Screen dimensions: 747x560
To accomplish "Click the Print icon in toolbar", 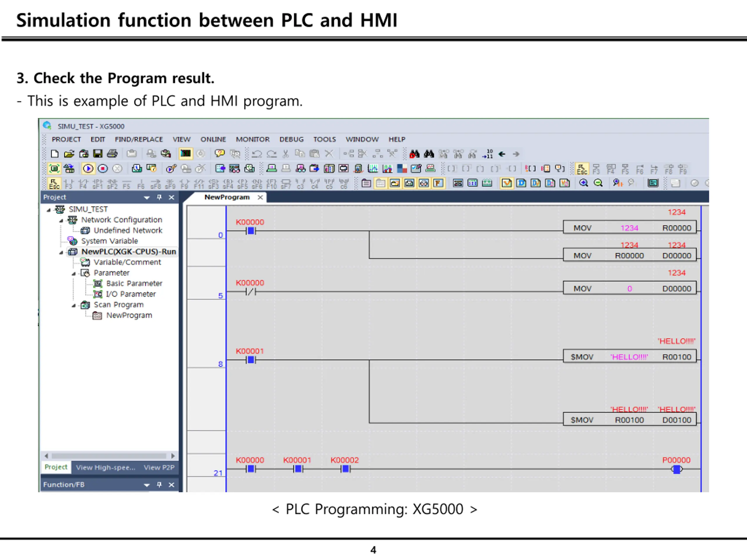I will pos(112,154).
